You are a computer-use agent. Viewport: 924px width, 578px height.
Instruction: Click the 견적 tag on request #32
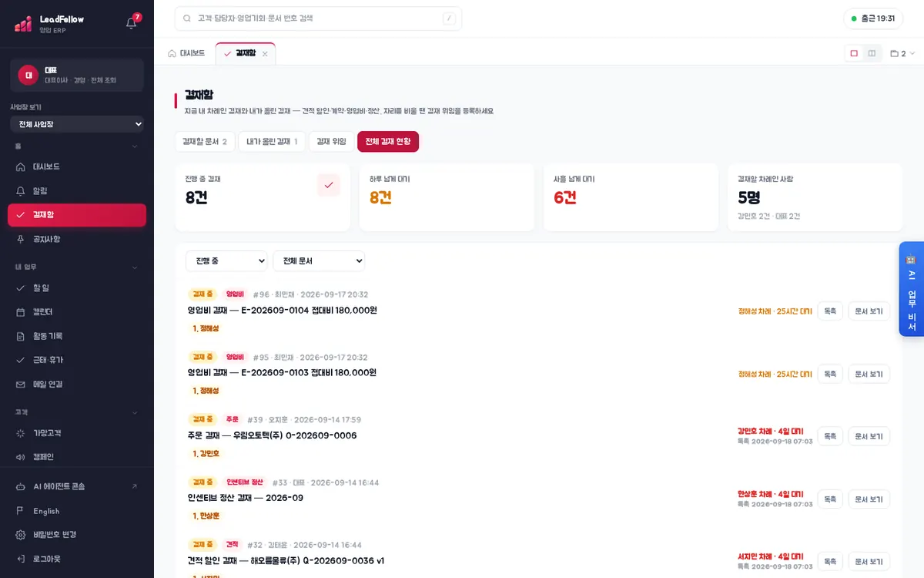tap(233, 545)
